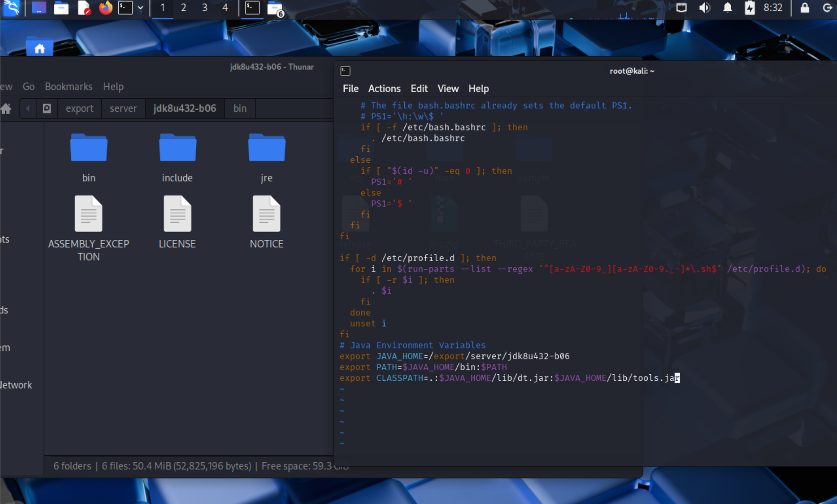Click Thunar's back arrow in the path bar

pyautogui.click(x=28, y=108)
